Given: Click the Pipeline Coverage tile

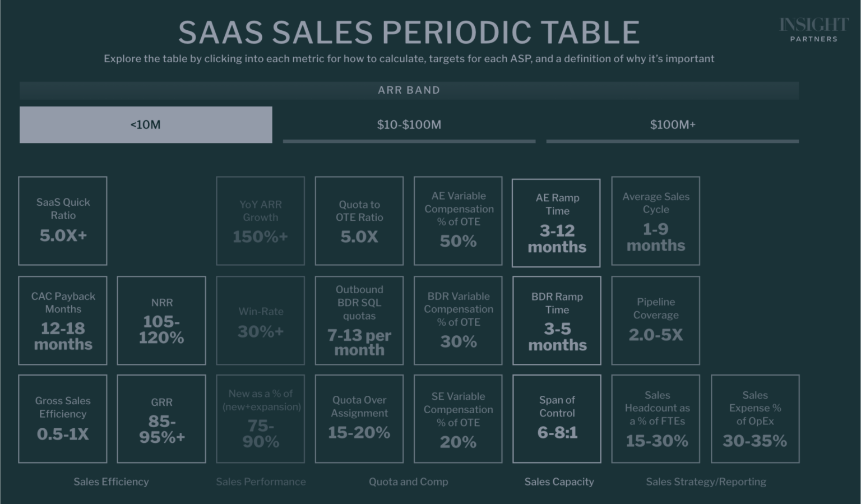Looking at the screenshot, I should (x=655, y=320).
